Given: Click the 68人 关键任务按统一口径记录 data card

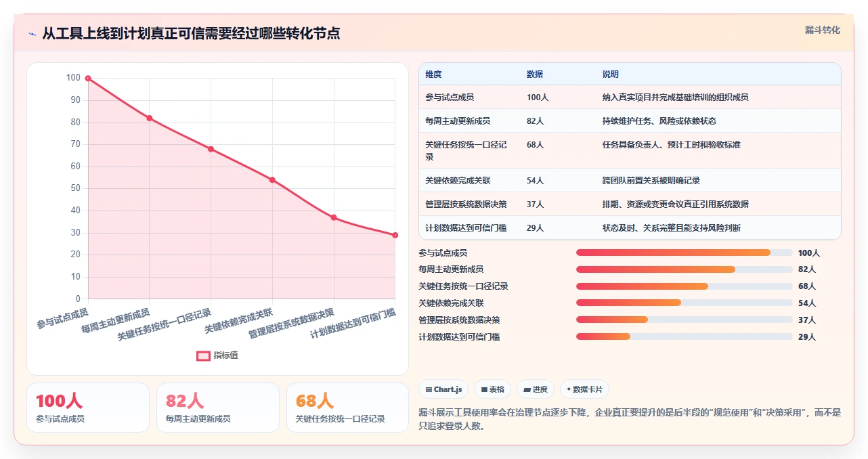Looking at the screenshot, I should tap(347, 408).
